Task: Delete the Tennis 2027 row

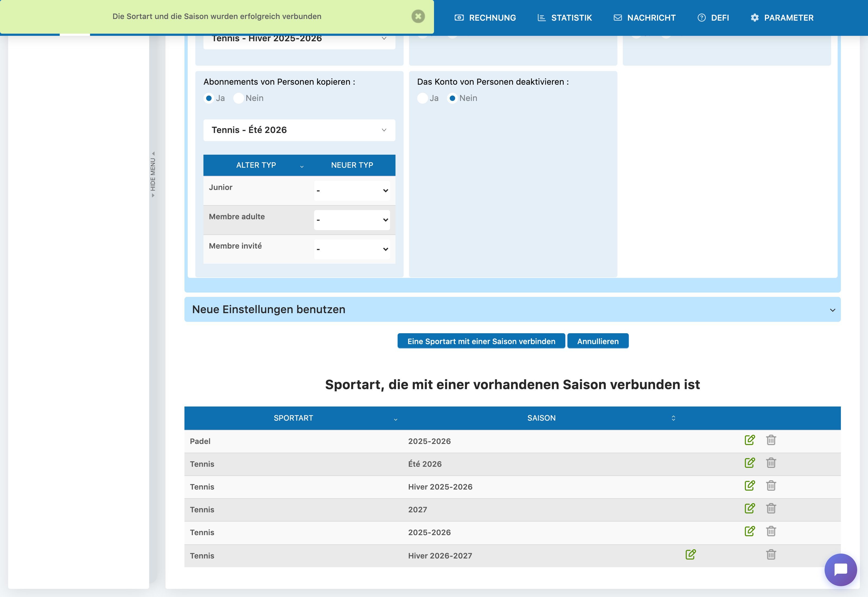Action: pos(771,508)
